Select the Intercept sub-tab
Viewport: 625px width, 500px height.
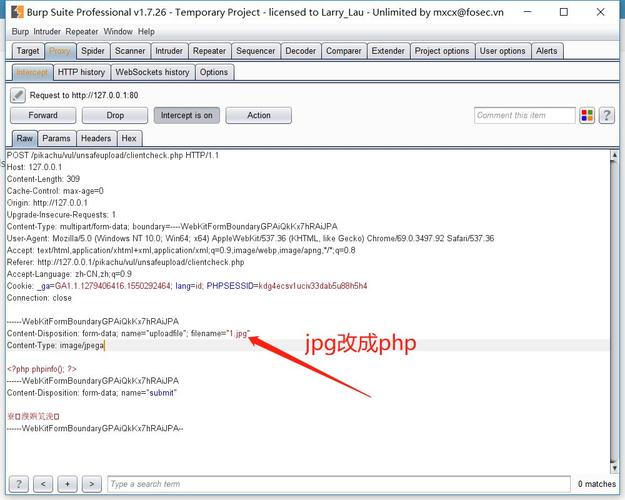pos(32,72)
